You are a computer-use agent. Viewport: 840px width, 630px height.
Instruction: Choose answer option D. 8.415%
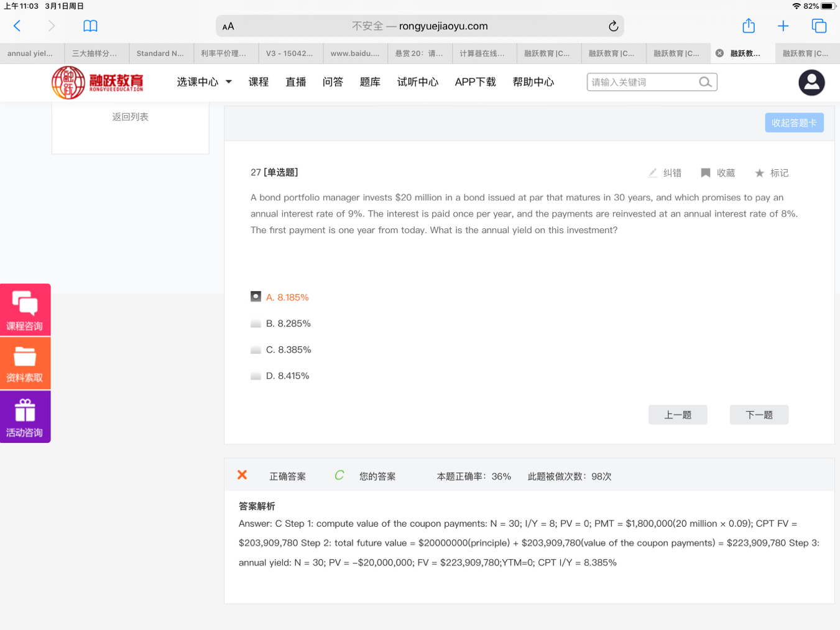click(256, 376)
